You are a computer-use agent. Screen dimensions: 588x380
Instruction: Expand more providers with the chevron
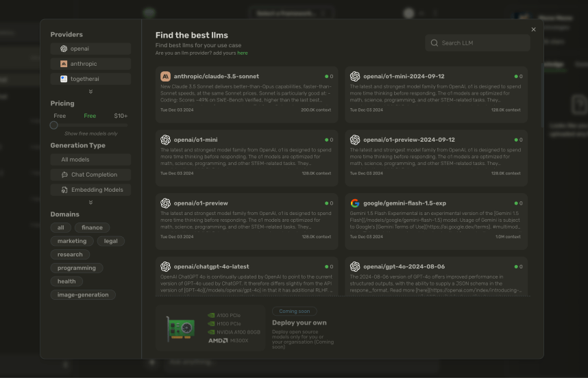coord(90,92)
